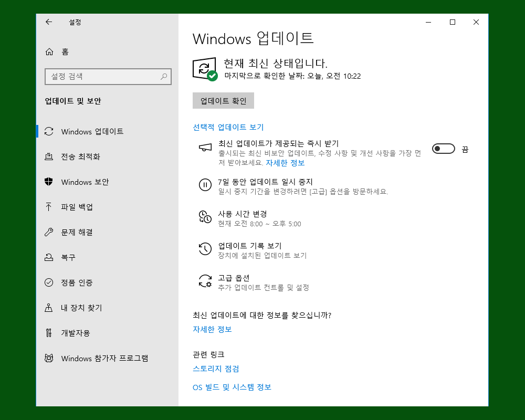Click the cat face icon for Windows 참가자 프로그램
Screen dimensions: 525x420
point(49,358)
